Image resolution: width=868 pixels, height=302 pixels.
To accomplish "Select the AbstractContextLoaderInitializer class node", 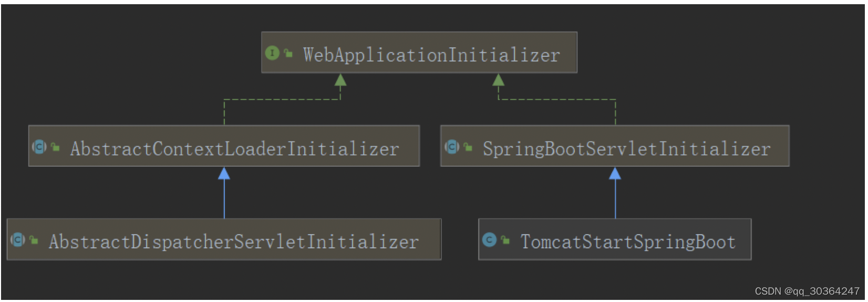I will click(224, 146).
